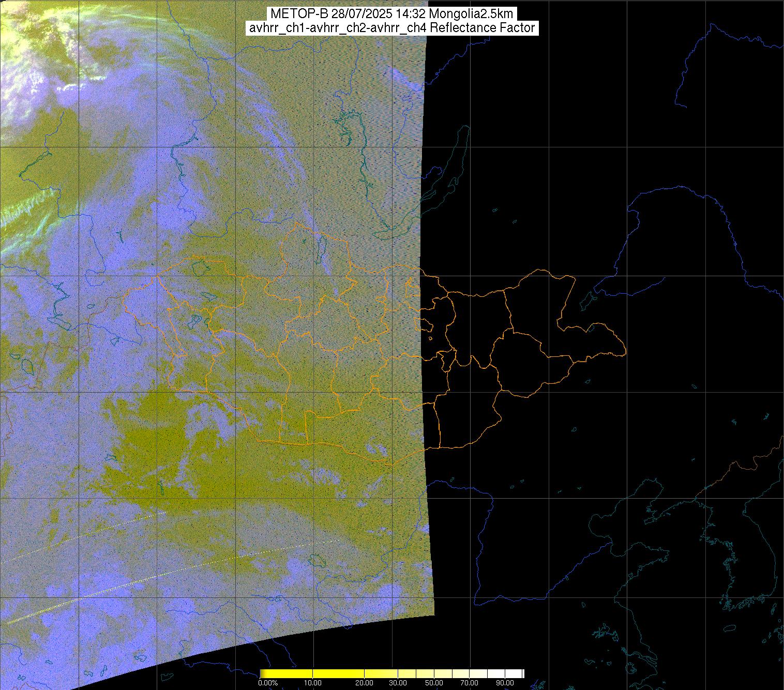Click Lake Khövsgöl in northern Mongolia

click(x=321, y=247)
